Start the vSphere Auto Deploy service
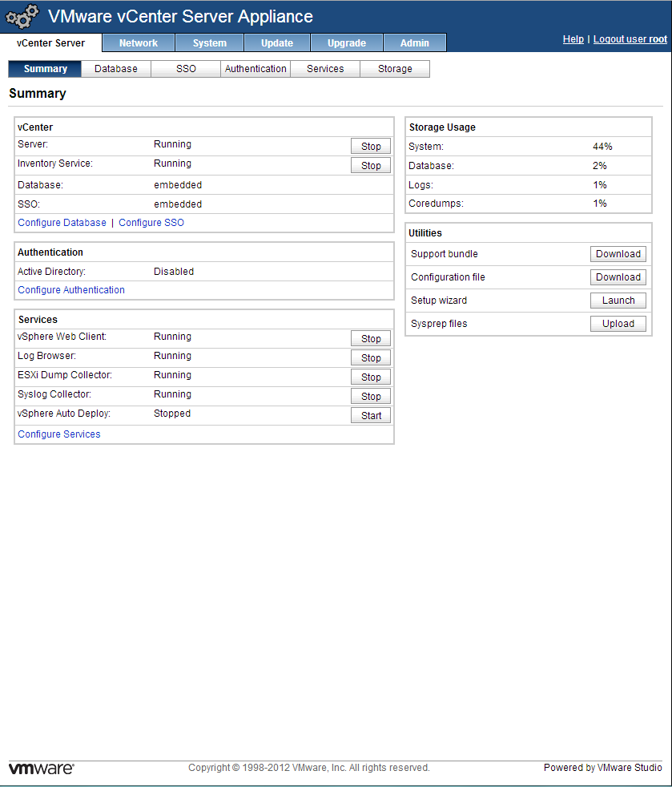672x787 pixels. click(371, 416)
